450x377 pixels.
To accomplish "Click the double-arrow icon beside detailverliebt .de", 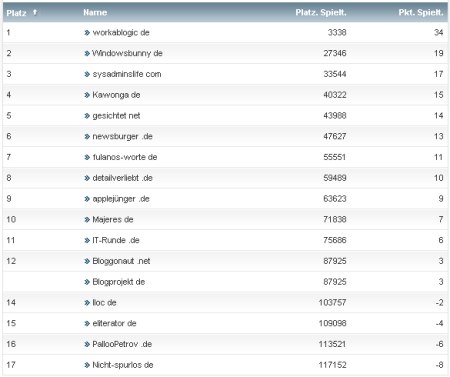I will click(87, 178).
